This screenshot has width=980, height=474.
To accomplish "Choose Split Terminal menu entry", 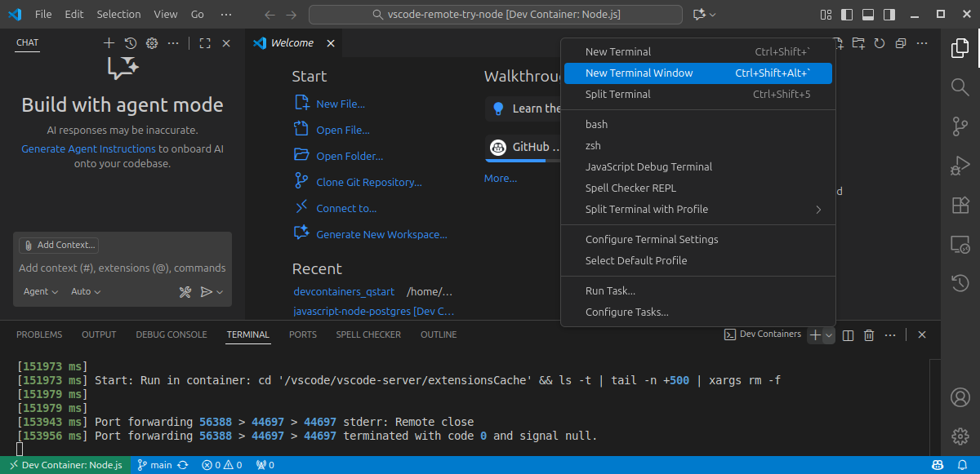I will click(698, 95).
